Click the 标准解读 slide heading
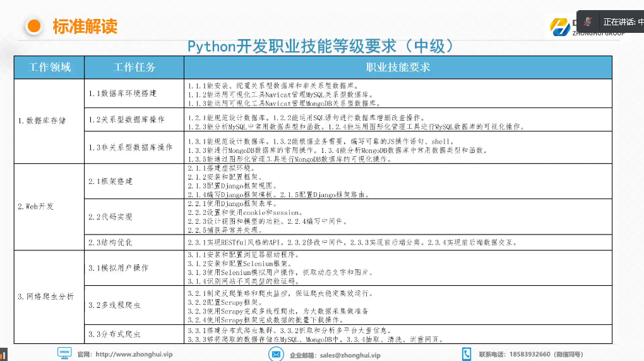 tap(85, 27)
